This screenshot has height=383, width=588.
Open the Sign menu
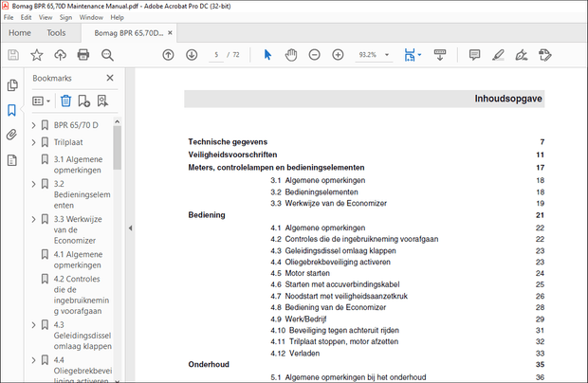click(x=65, y=17)
